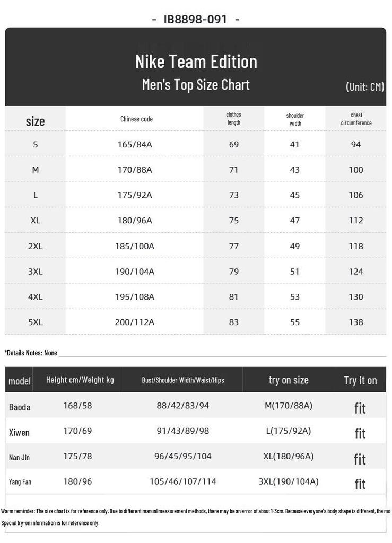Click the warm reminder disclaimer text
Viewport: 392px width, 543px height.
click(x=196, y=511)
